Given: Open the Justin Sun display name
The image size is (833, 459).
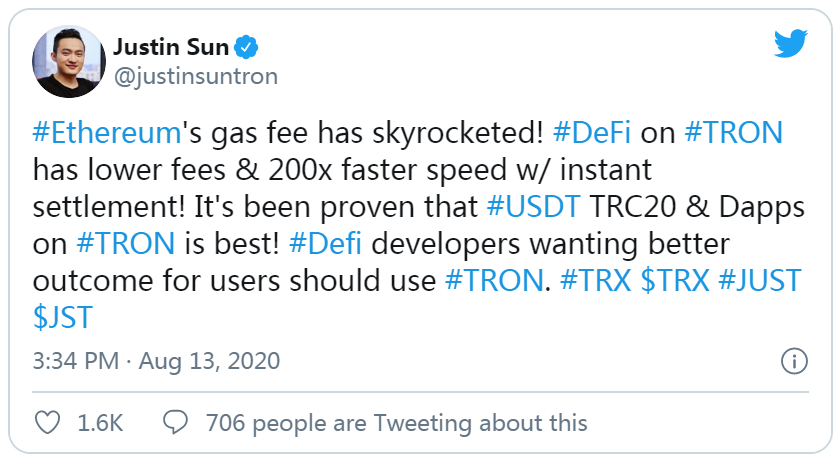Looking at the screenshot, I should 171,46.
